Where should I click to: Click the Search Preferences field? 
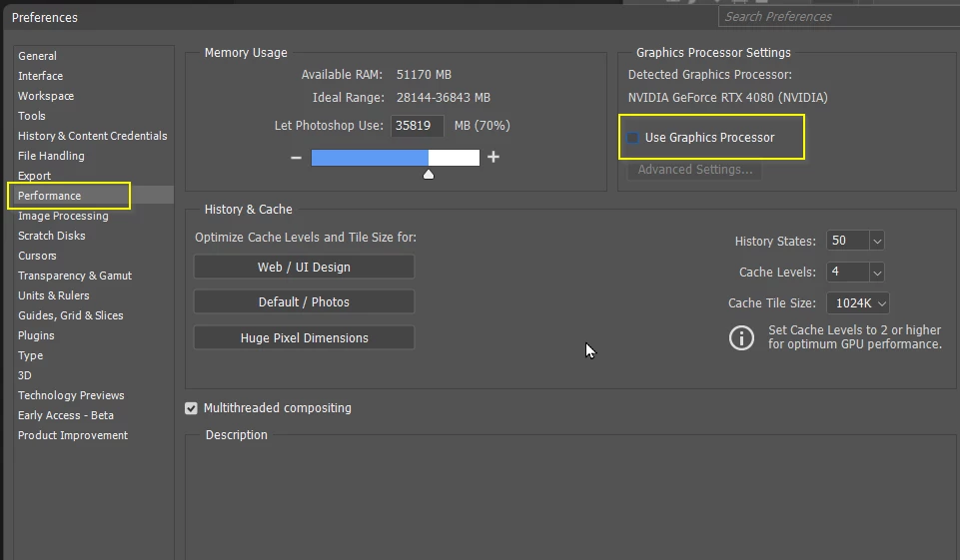click(x=839, y=17)
